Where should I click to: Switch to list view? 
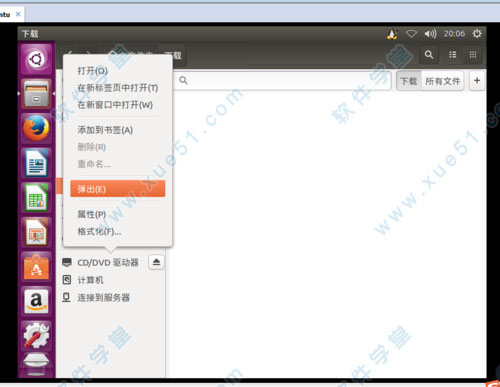click(453, 55)
